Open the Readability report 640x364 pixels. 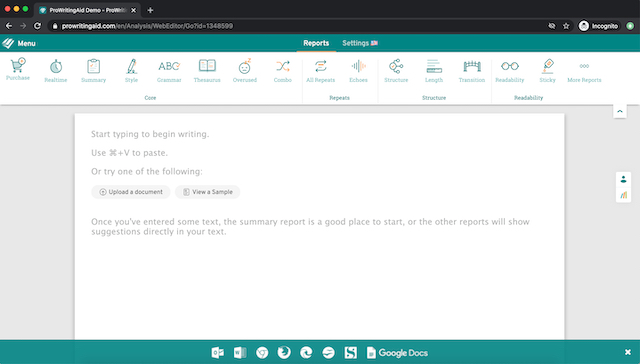510,71
